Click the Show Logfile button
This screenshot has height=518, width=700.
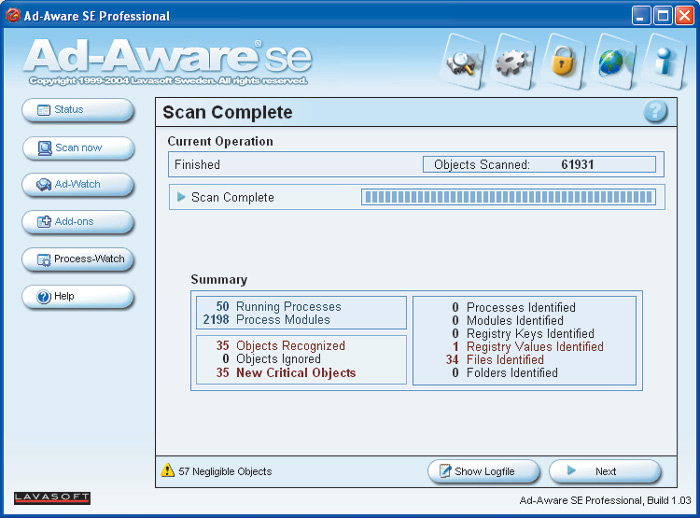tap(483, 472)
